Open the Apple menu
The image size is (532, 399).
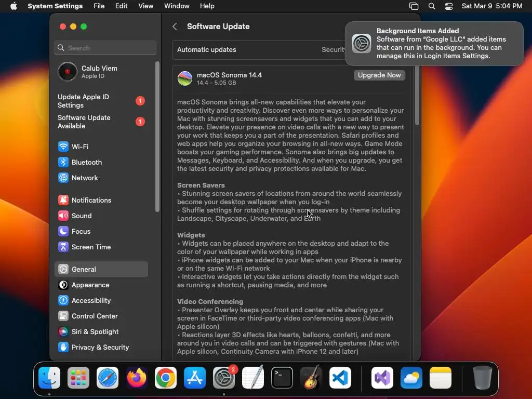coord(14,6)
